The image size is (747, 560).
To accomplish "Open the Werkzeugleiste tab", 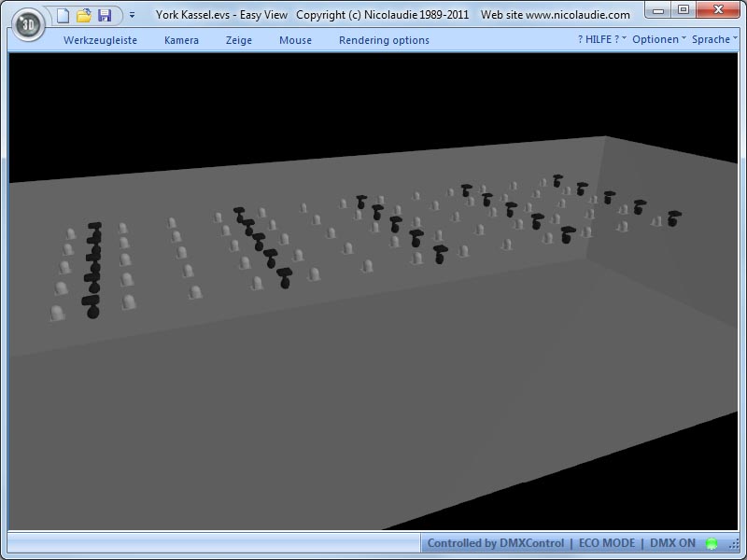I will coord(100,40).
